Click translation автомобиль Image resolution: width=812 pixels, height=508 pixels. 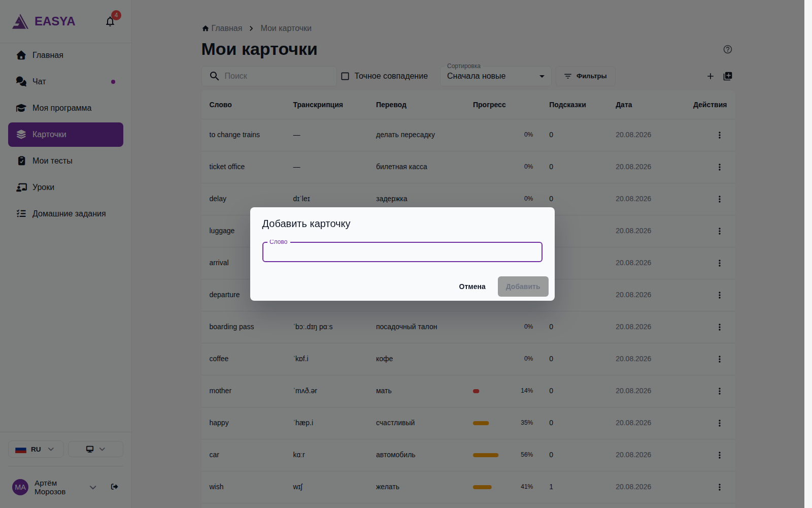(395, 455)
